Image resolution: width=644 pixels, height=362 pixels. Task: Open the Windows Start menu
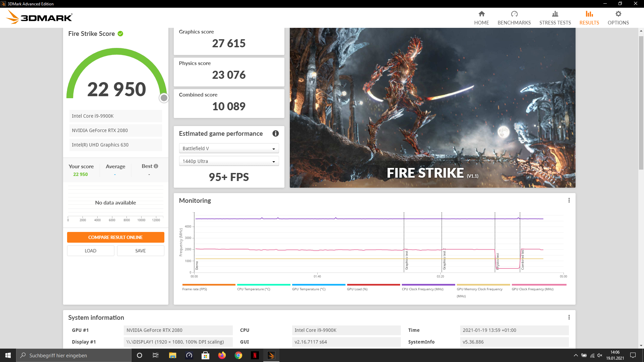point(8,355)
